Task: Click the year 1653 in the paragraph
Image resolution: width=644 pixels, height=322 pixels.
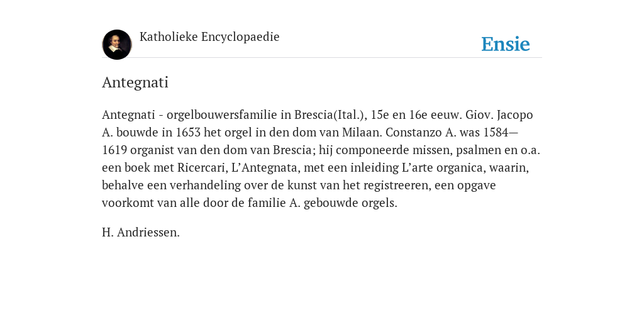Action: [x=188, y=133]
